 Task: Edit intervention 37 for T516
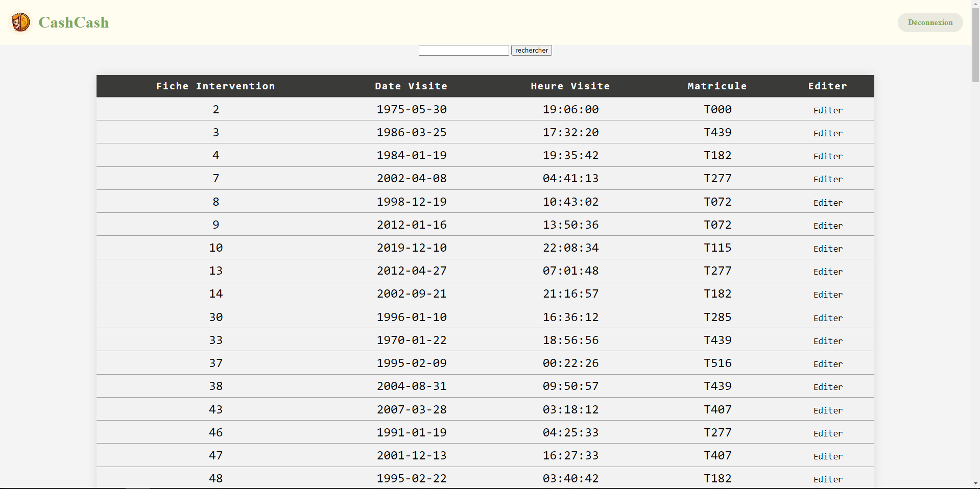pyautogui.click(x=827, y=364)
